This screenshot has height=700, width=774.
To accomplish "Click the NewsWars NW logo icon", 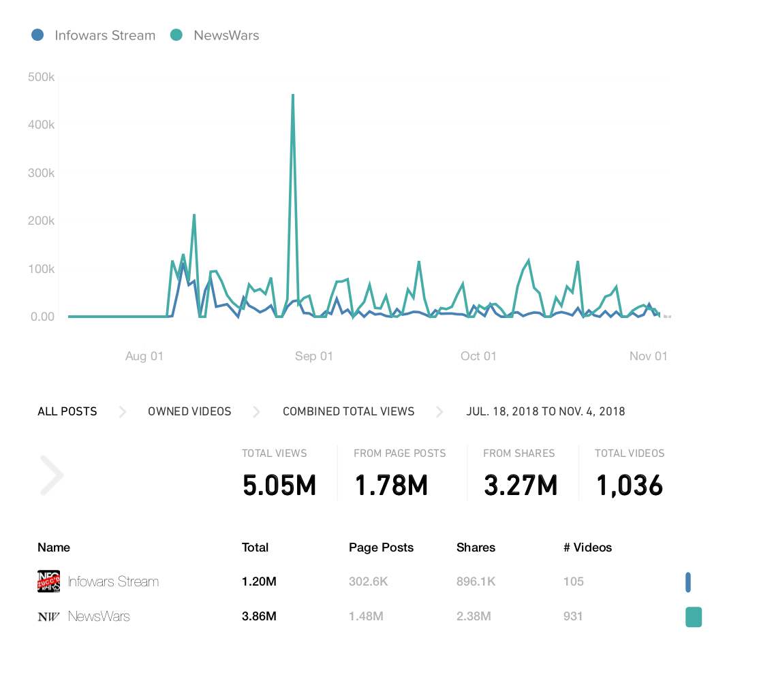I will pyautogui.click(x=48, y=617).
